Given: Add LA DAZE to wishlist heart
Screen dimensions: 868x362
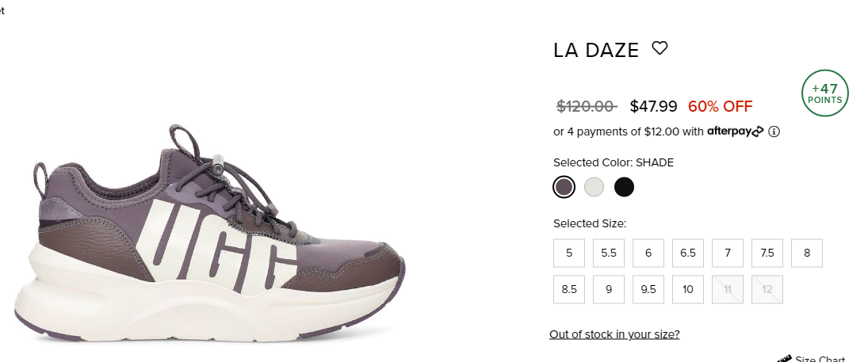Looking at the screenshot, I should point(660,48).
